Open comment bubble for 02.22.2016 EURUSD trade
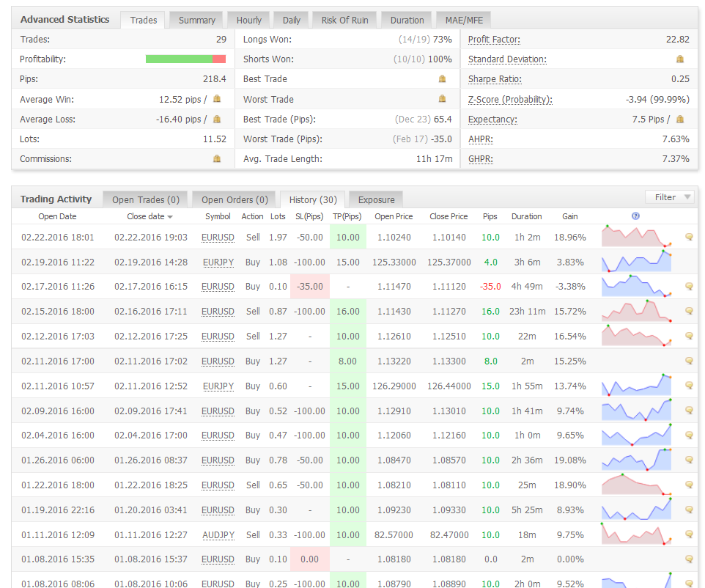 [x=689, y=237]
